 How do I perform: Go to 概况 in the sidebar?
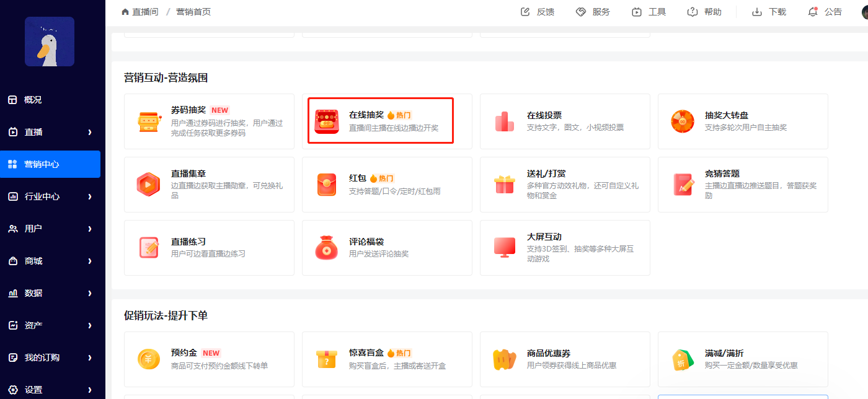click(x=50, y=100)
